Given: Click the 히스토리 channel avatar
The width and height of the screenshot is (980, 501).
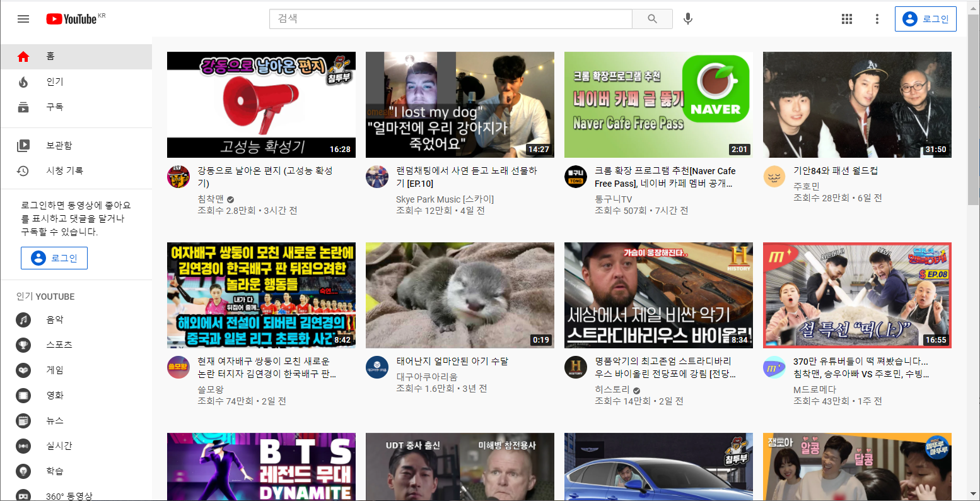Looking at the screenshot, I should point(576,367).
